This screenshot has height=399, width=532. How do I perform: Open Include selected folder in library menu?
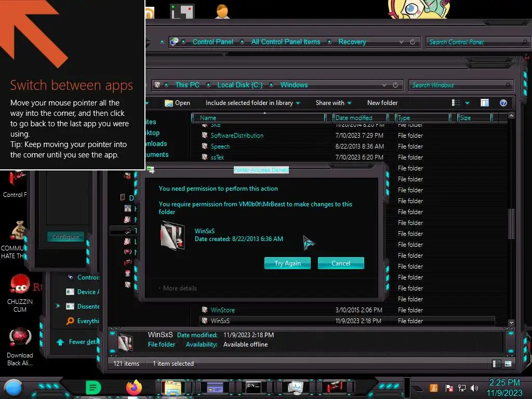pos(253,103)
